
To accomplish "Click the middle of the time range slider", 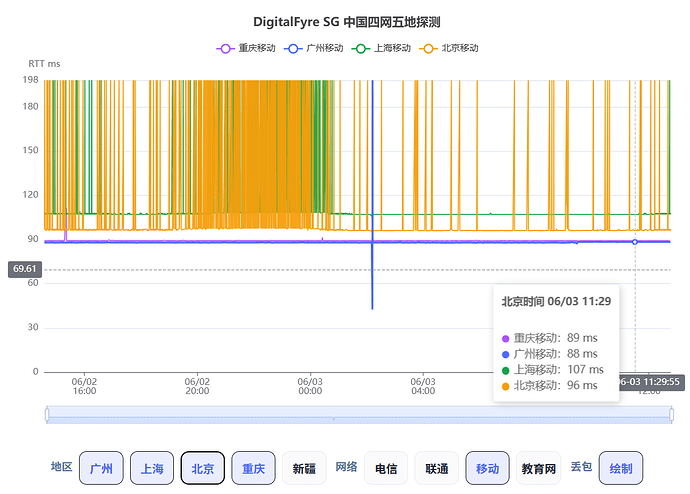I will [359, 414].
